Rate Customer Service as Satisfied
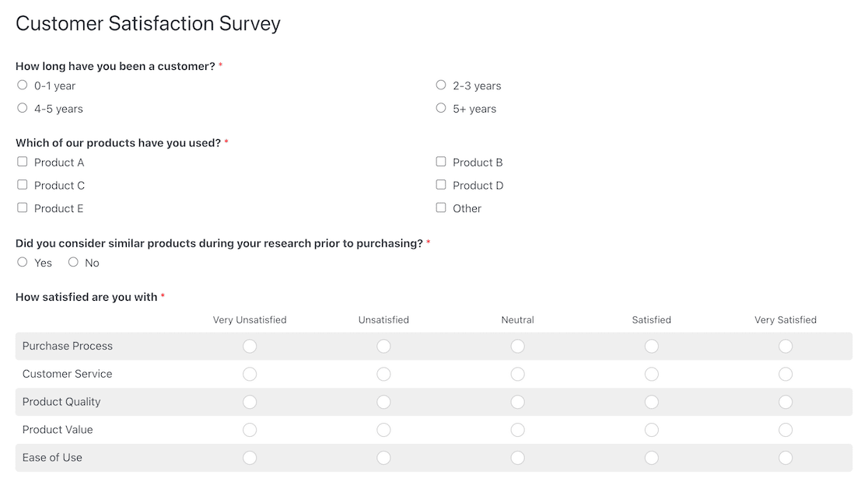Viewport: 868px width, 485px height. pyautogui.click(x=652, y=375)
